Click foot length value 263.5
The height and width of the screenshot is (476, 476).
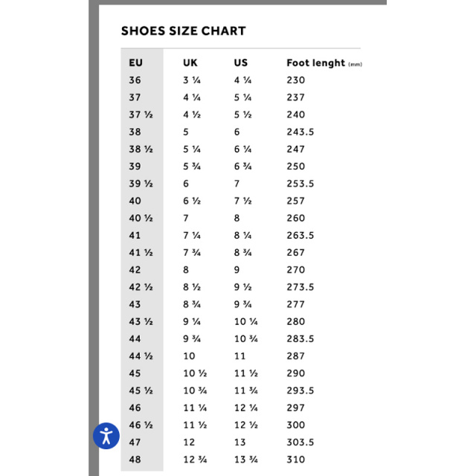point(300,236)
